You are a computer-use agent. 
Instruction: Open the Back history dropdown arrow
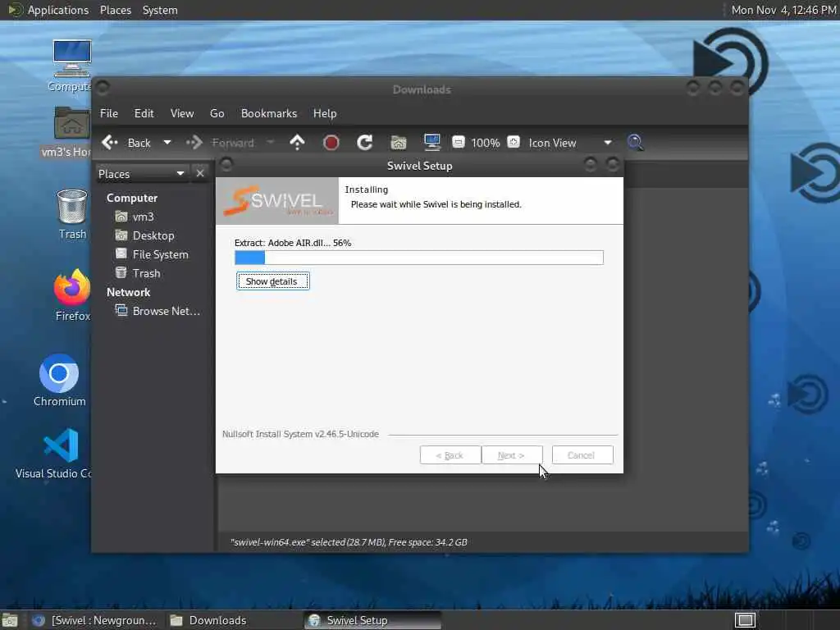(167, 143)
